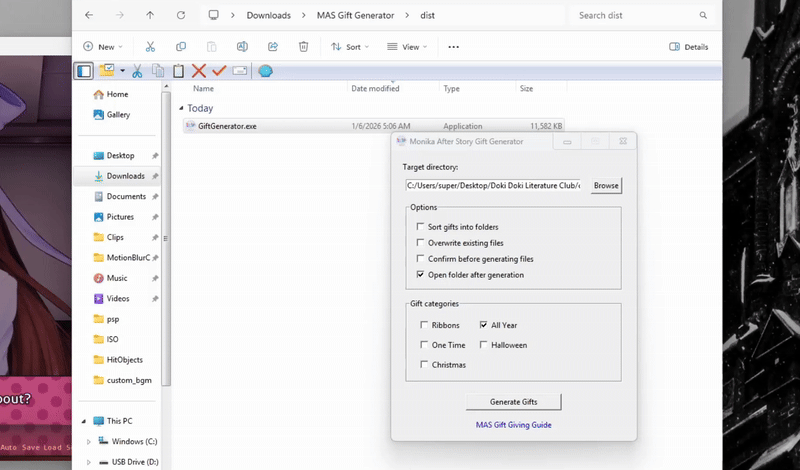Click MAS Gift Generator in the breadcrumb
Image resolution: width=800 pixels, height=470 pixels.
pos(356,15)
